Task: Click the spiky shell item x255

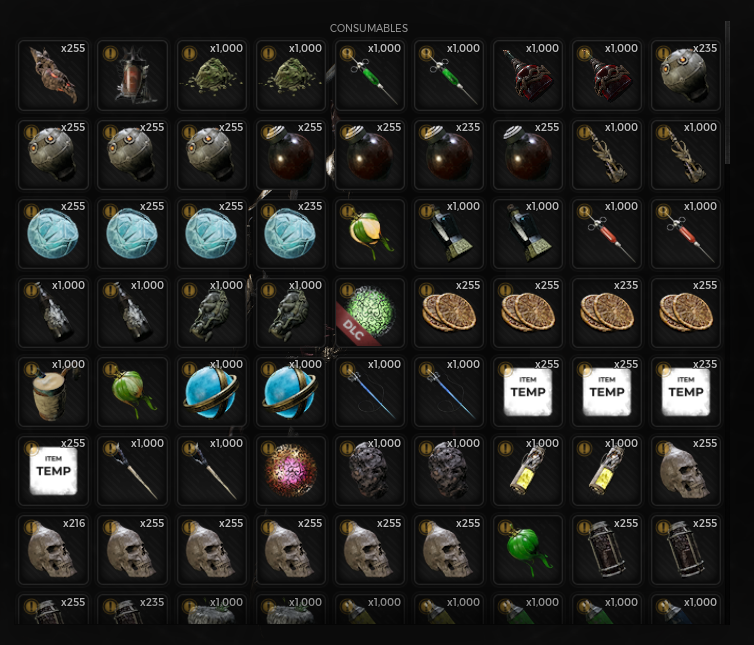Action: coord(53,75)
